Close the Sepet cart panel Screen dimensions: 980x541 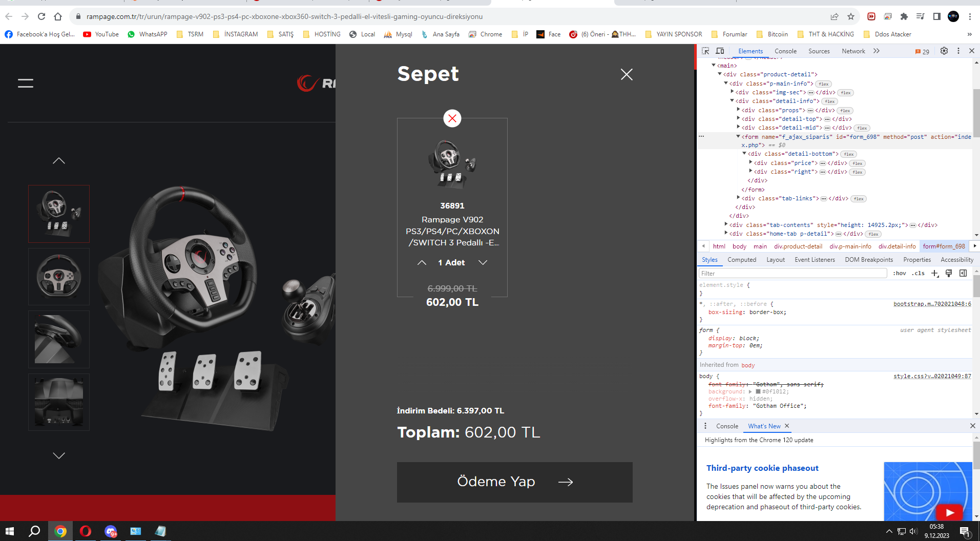click(627, 74)
